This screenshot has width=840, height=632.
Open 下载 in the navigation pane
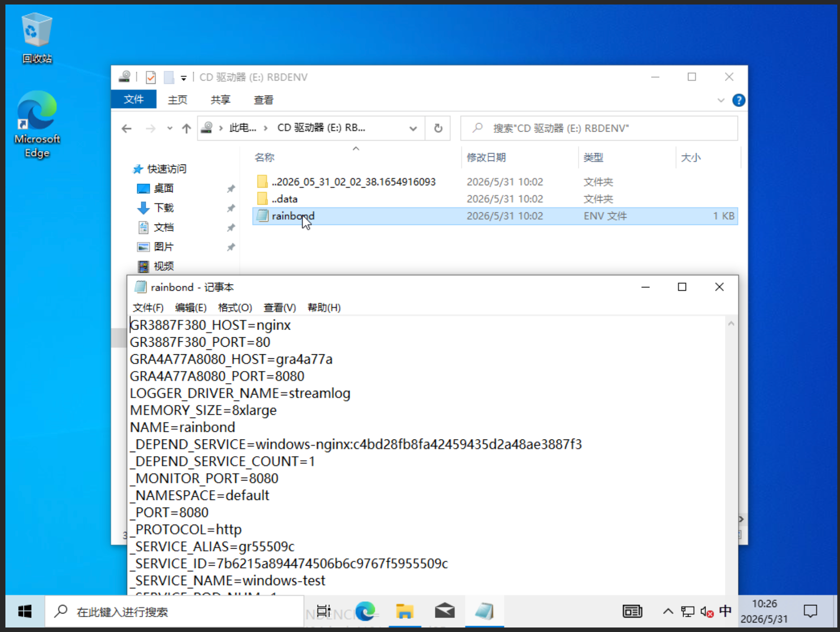click(x=163, y=208)
